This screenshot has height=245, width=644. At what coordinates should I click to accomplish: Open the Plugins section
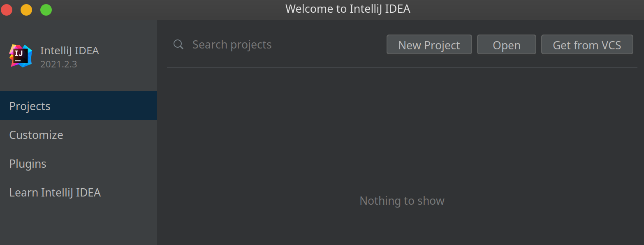click(28, 164)
